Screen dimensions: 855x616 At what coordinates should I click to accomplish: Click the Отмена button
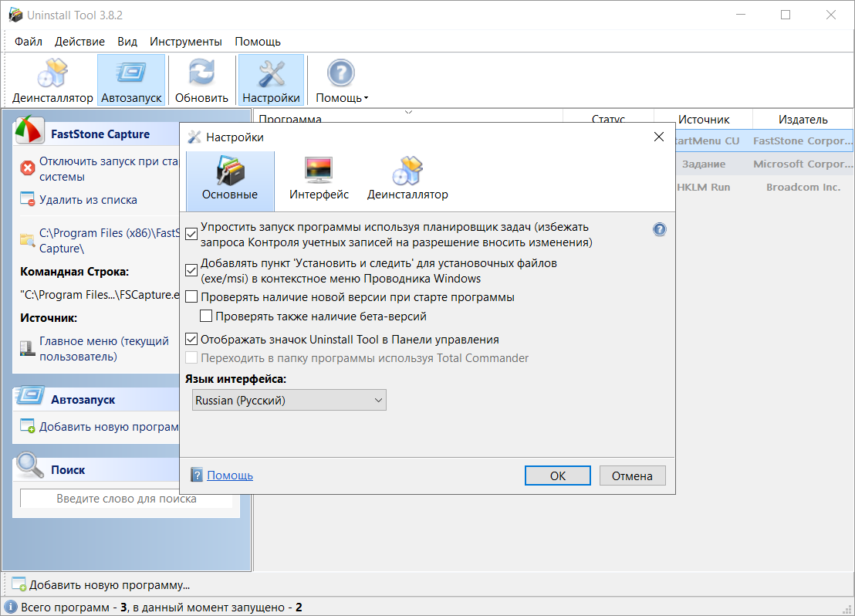tap(632, 476)
